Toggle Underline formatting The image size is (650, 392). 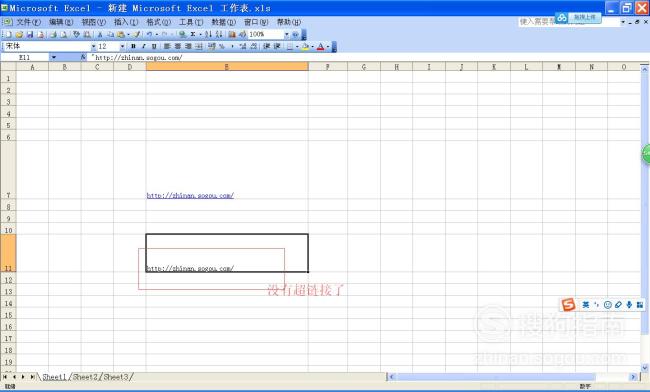[154, 46]
